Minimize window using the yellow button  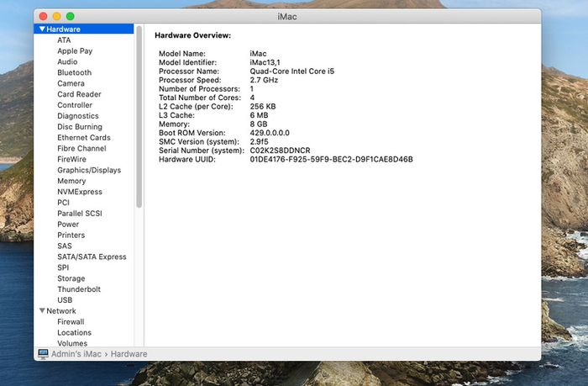56,16
